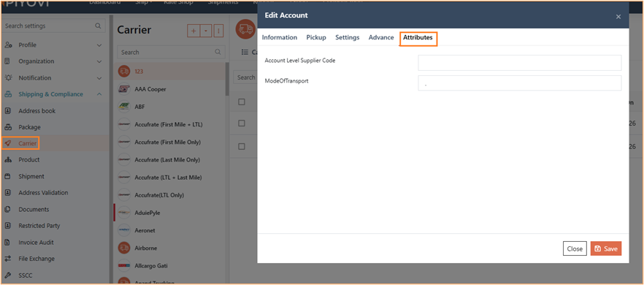Select Accufrate (First Mile Only) carrier

pyautogui.click(x=168, y=142)
